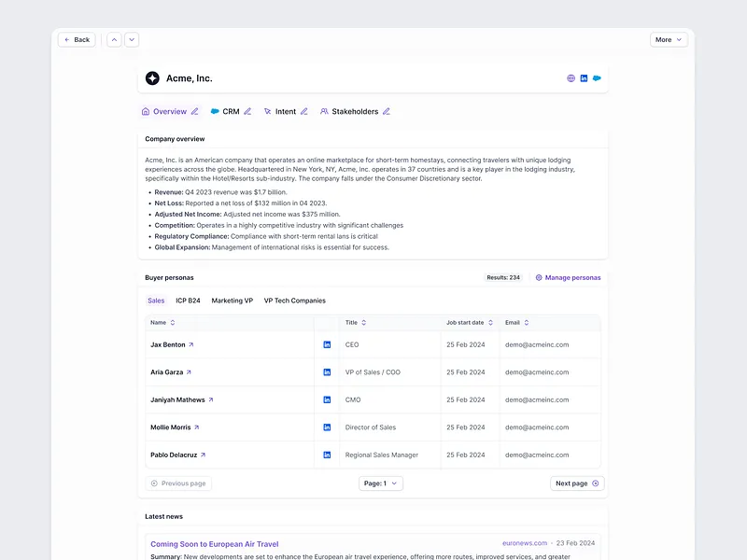Click LinkedIn icon for Pablo Delacruz
747x560 pixels.
pyautogui.click(x=327, y=455)
